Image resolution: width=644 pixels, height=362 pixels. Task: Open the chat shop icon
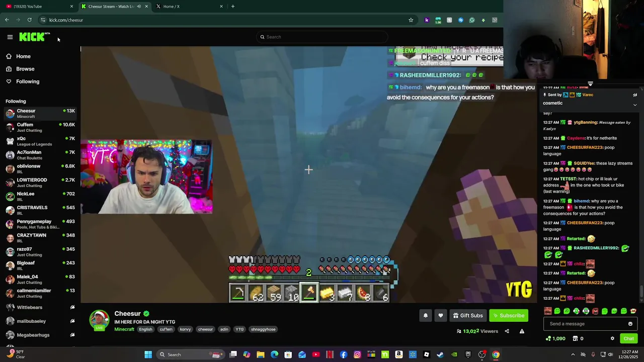[575, 338]
